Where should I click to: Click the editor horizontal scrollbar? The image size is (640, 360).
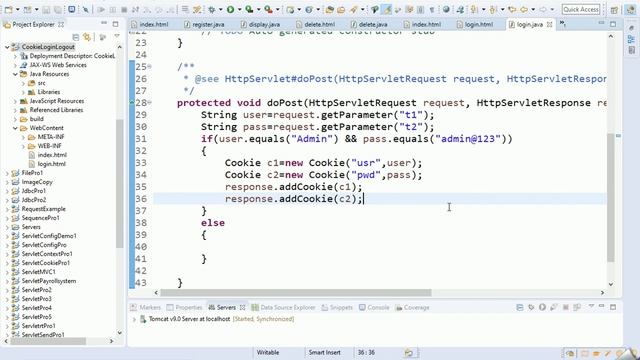tap(296, 293)
